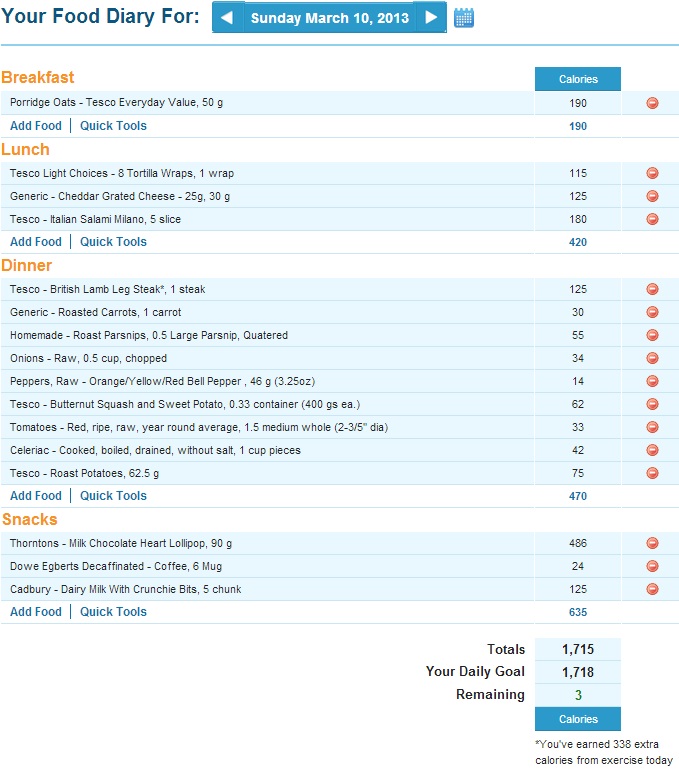Delete Italian Salami Milano entry
This screenshot has height=771, width=679.
[x=652, y=219]
